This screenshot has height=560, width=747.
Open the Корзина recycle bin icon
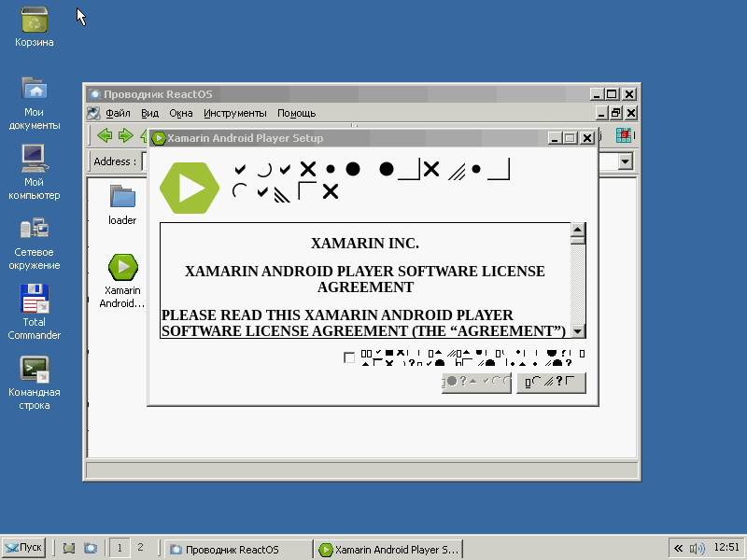(34, 27)
